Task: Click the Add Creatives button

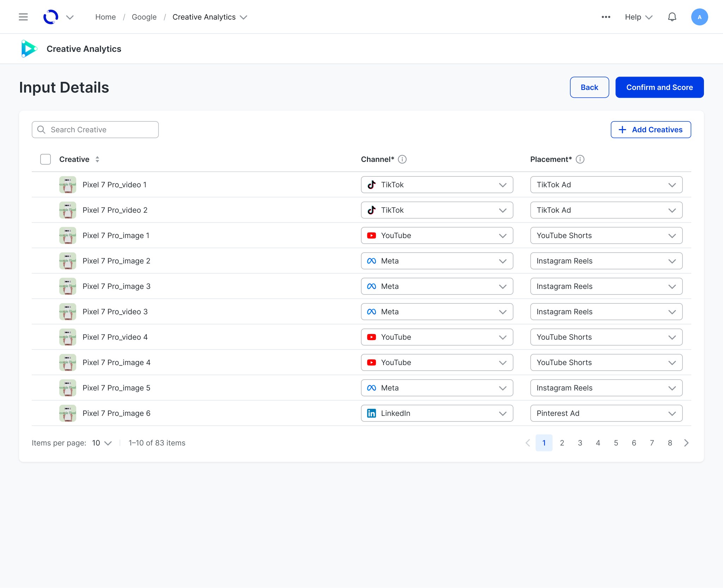Action: coord(651,130)
